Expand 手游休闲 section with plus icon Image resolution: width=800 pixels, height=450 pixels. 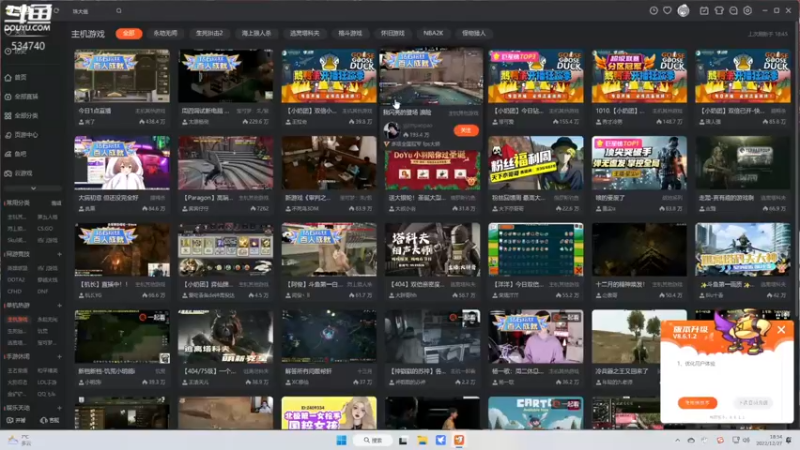point(59,357)
